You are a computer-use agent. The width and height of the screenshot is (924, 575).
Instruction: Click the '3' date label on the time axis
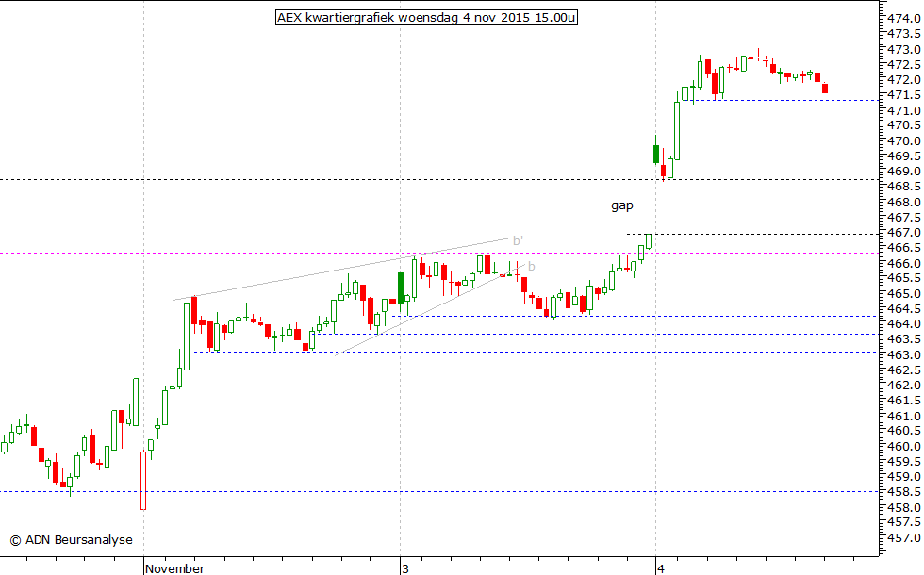coord(404,568)
